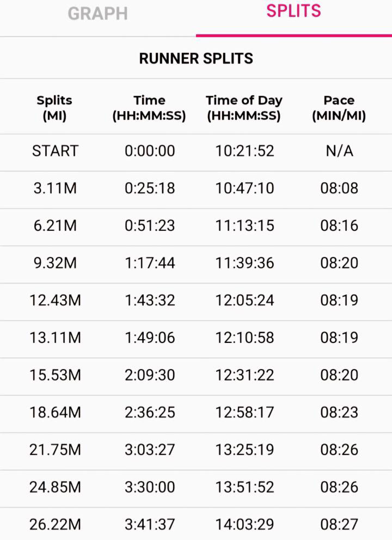This screenshot has width=392, height=540.
Task: Click the RUNNER SPLITS heading
Action: pos(196,59)
